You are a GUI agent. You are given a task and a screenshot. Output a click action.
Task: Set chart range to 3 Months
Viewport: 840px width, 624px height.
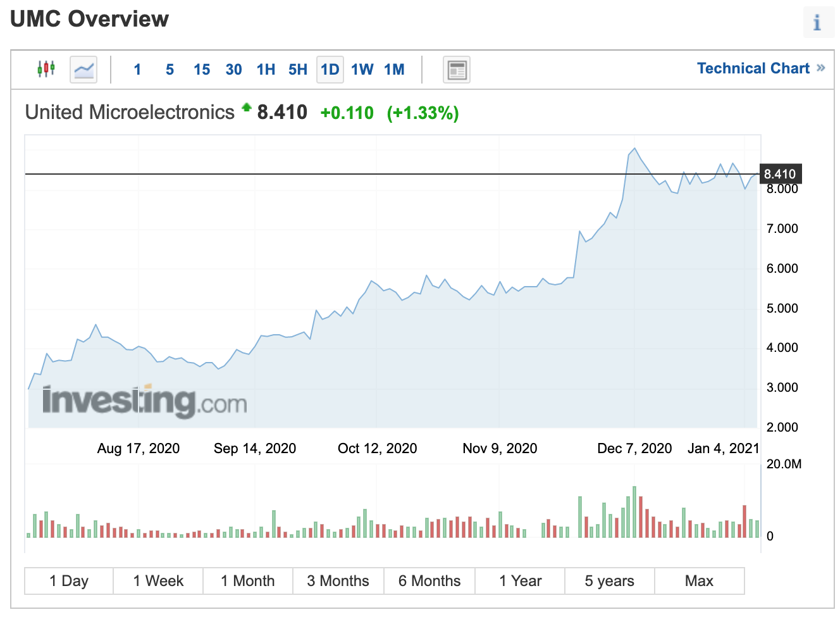coord(338,581)
